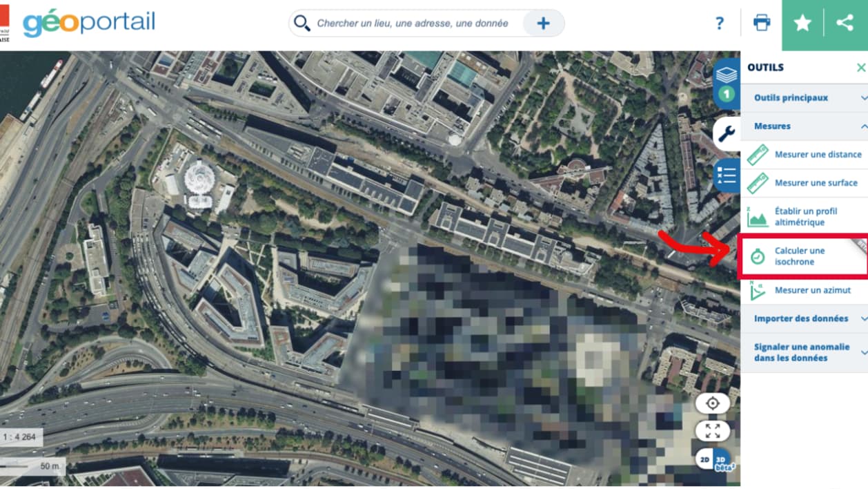Viewport: 868px width, 489px height.
Task: Switch to 2D view mode
Action: coord(704,459)
